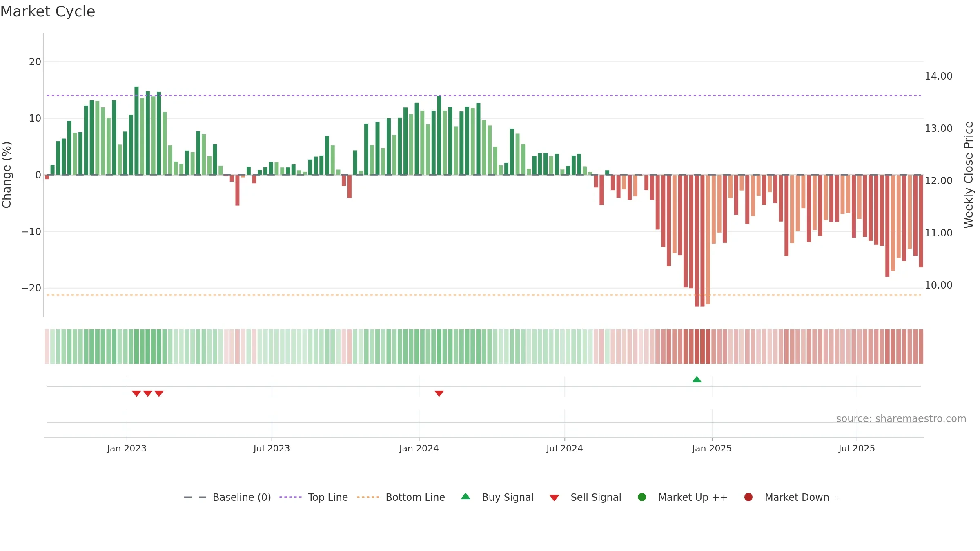Toggle the Sell Signal legend label
Viewport: 980px width, 551px height.
coord(596,497)
